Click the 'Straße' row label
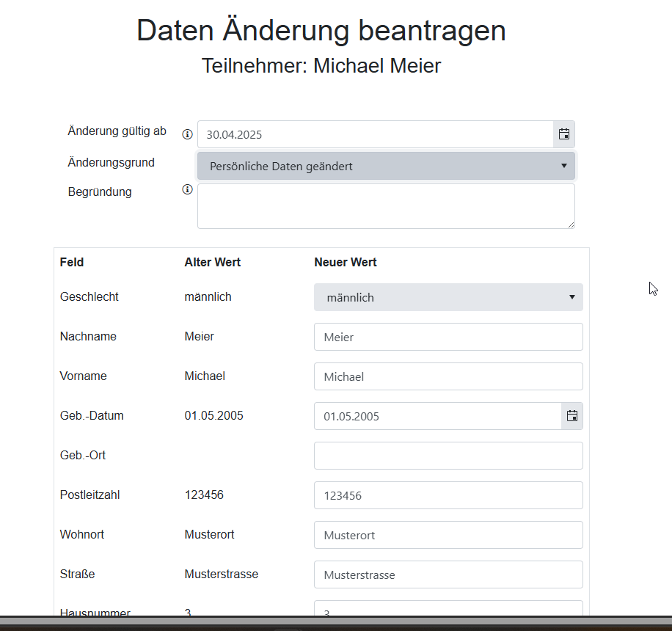 tap(78, 575)
